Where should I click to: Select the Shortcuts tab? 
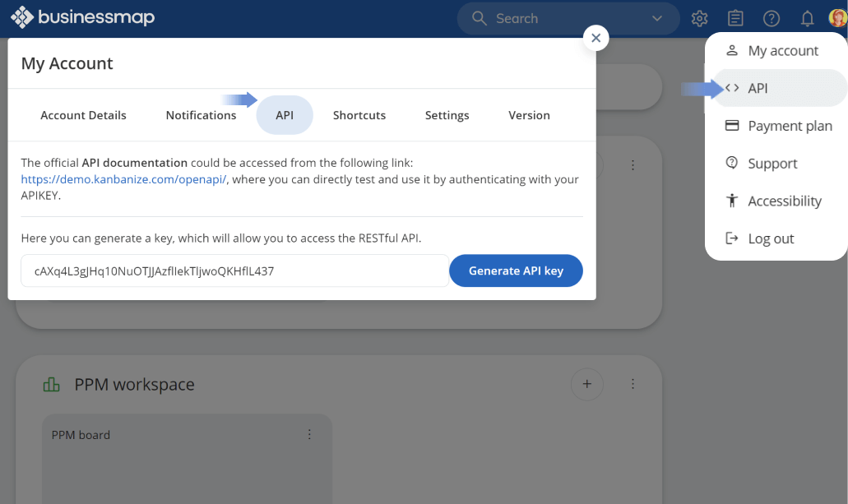click(x=359, y=115)
